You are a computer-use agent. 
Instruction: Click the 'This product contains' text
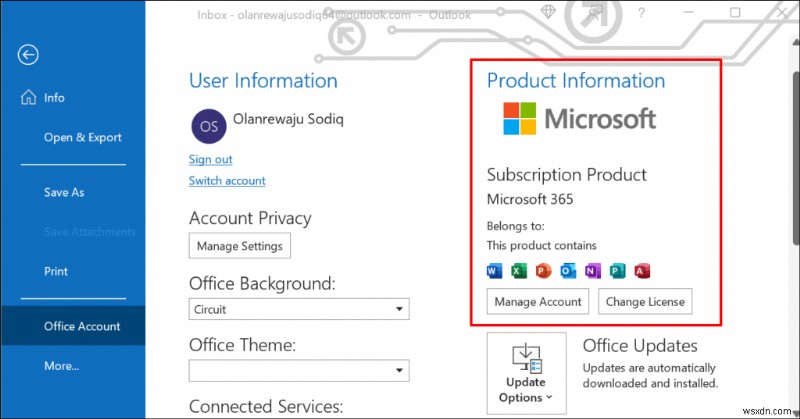click(x=541, y=245)
